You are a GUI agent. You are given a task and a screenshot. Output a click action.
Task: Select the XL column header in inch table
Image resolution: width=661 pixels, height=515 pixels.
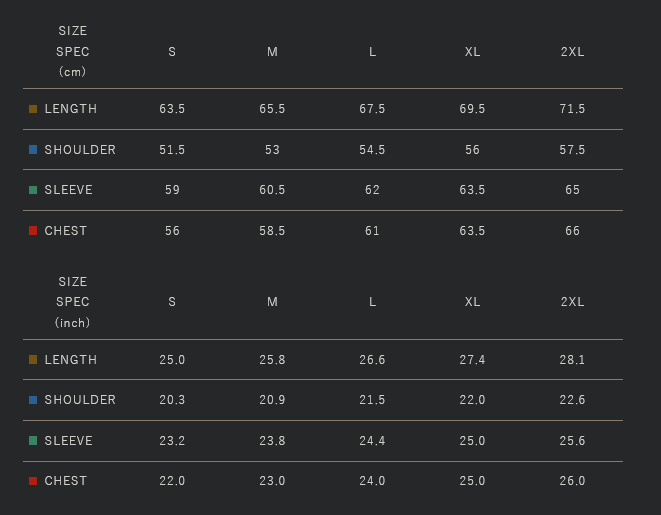coord(472,302)
